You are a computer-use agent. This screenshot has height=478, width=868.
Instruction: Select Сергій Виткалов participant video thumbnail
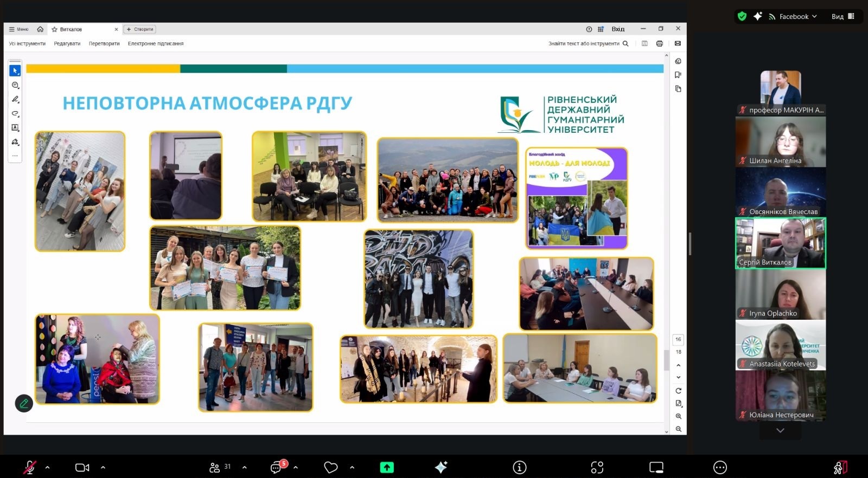point(780,243)
